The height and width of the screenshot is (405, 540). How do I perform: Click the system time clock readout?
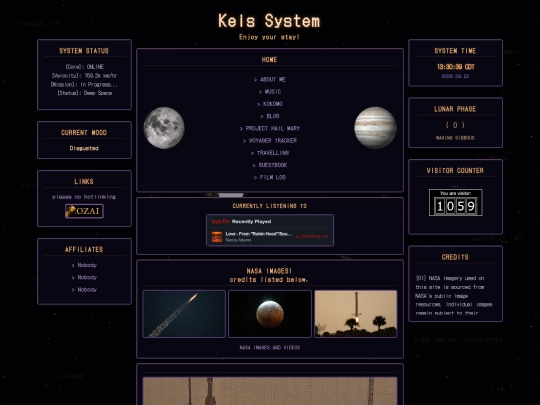455,67
